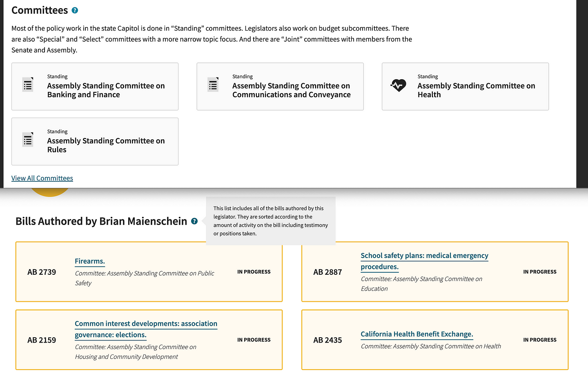Follow the View All Committees link
The height and width of the screenshot is (374, 588).
42,178
